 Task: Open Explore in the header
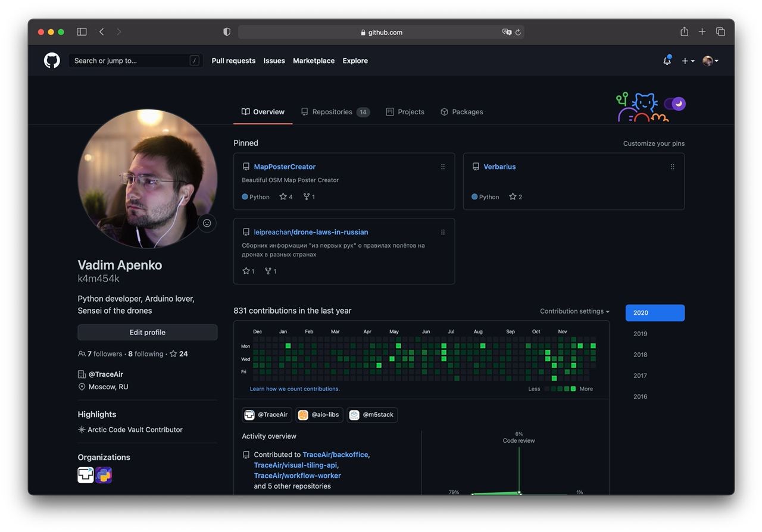pyautogui.click(x=355, y=61)
